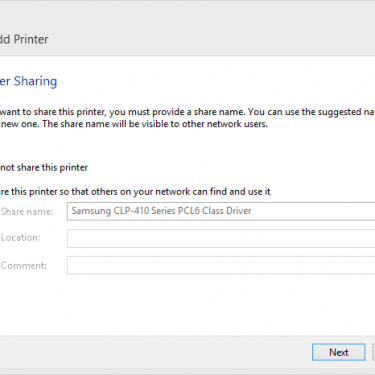Click the Next button

[x=338, y=352]
